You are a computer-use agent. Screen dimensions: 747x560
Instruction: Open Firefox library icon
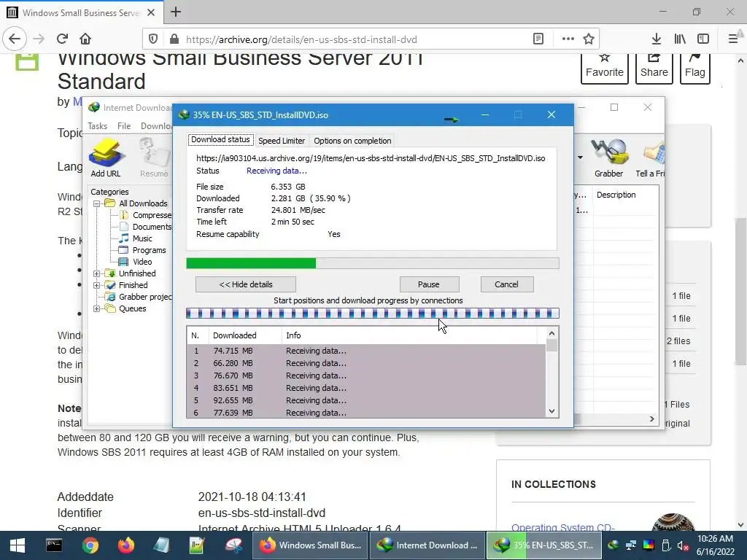pos(680,39)
